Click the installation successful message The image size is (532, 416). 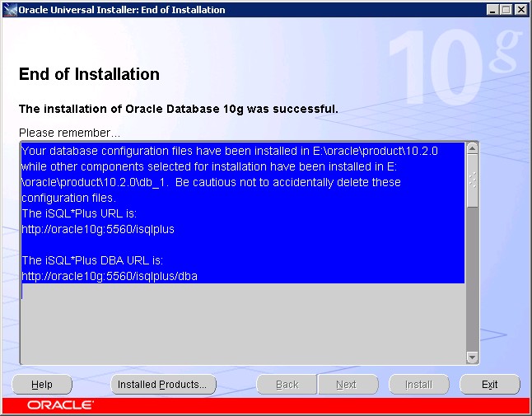179,109
